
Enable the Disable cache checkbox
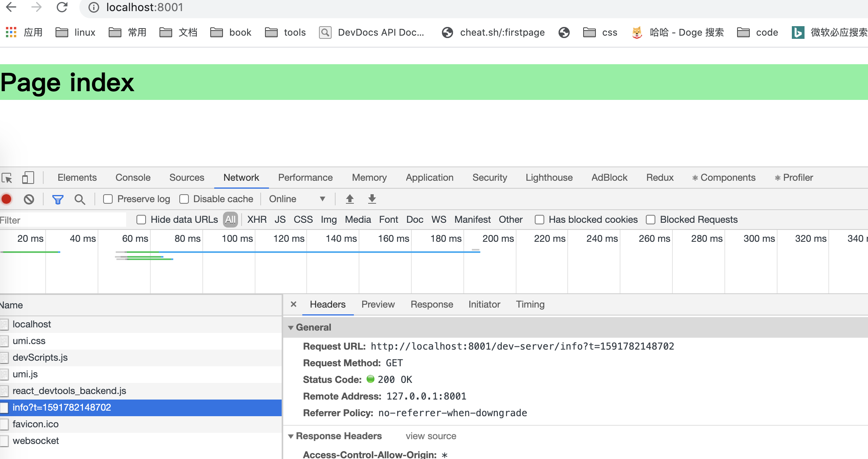coord(184,199)
